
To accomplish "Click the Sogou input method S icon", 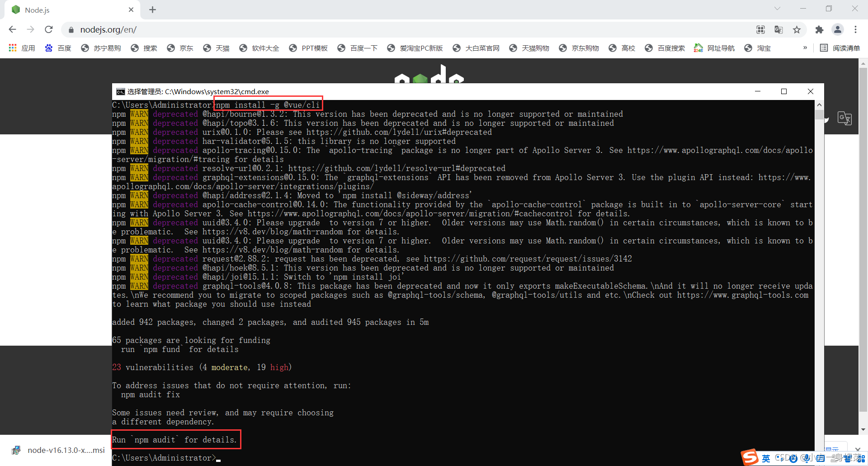I will tap(750, 457).
